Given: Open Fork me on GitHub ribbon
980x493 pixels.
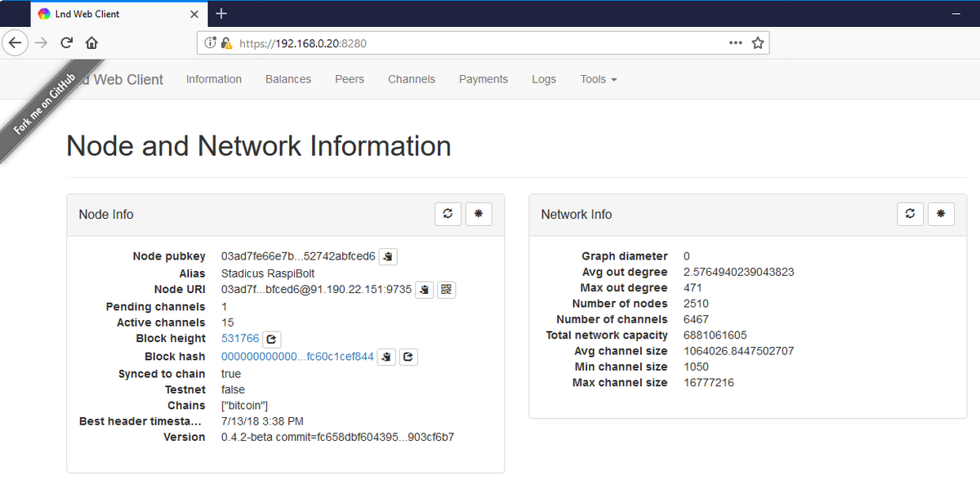Looking at the screenshot, I should tap(45, 104).
